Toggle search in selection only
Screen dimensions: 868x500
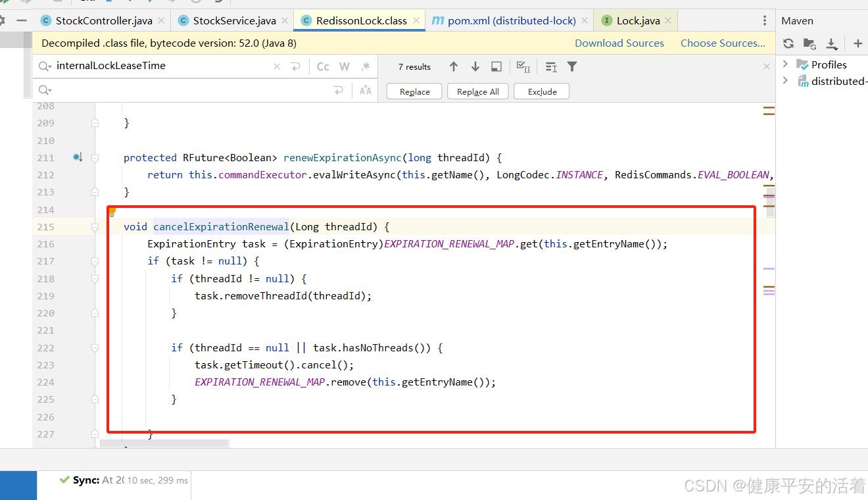[x=551, y=66]
